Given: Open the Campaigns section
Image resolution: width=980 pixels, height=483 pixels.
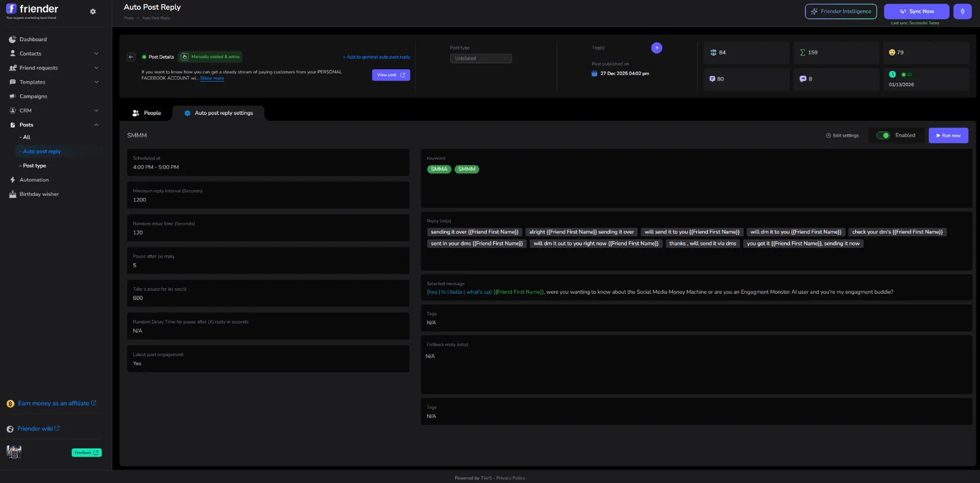Looking at the screenshot, I should [33, 96].
